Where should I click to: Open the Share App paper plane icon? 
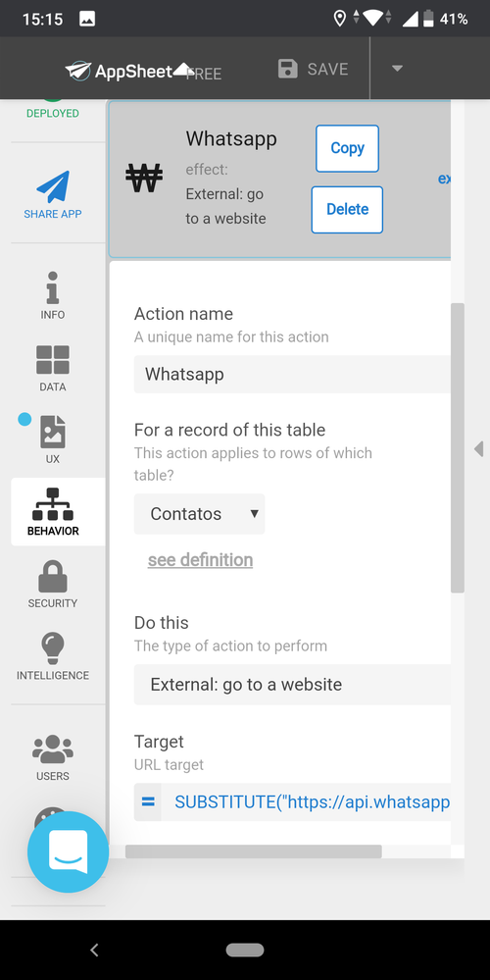pyautogui.click(x=53, y=186)
